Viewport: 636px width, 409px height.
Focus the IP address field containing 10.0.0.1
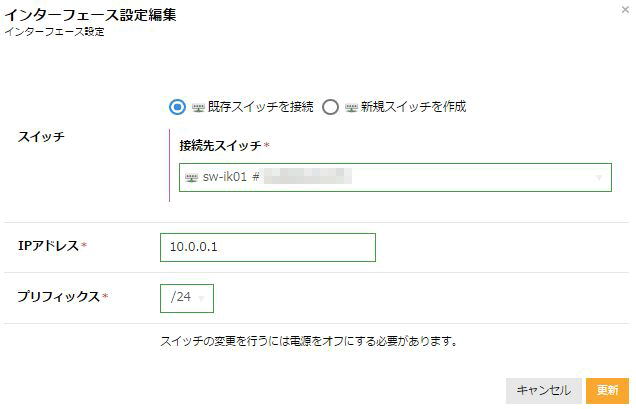click(x=267, y=247)
